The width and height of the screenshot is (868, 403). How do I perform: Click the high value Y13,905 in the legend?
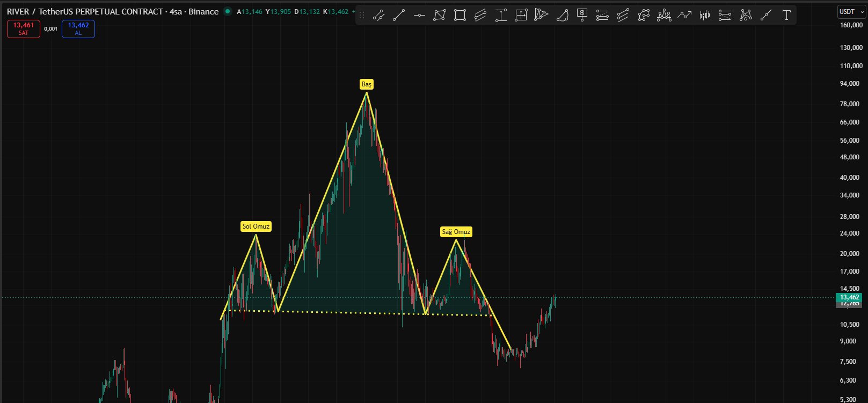click(x=278, y=11)
